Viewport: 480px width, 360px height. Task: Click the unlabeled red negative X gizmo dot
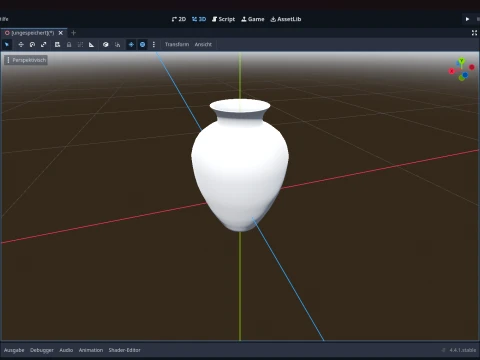(x=472, y=67)
